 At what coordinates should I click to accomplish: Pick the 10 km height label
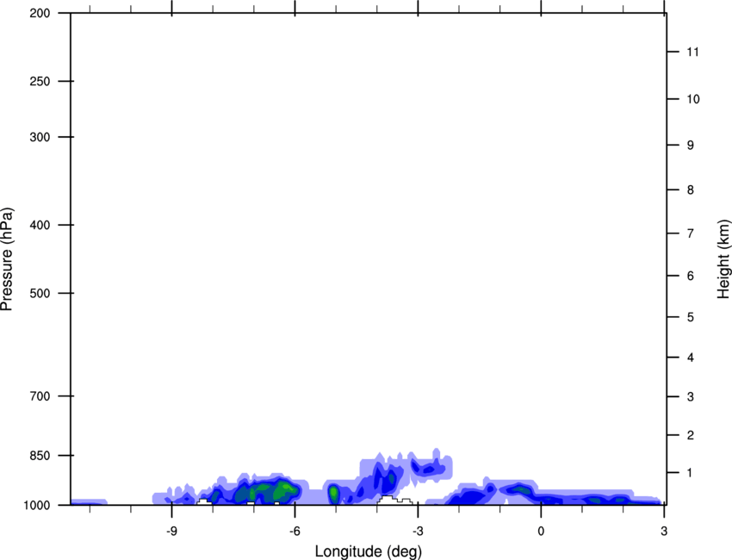click(693, 99)
